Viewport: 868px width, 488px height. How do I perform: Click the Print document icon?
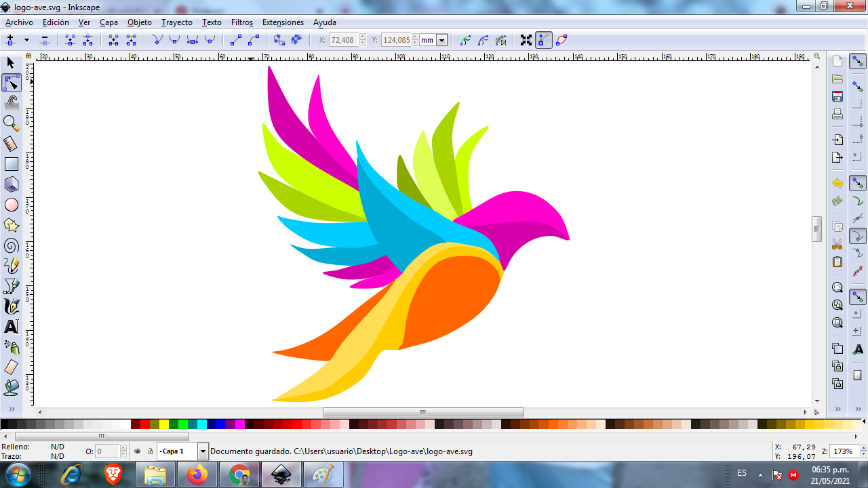pyautogui.click(x=837, y=114)
